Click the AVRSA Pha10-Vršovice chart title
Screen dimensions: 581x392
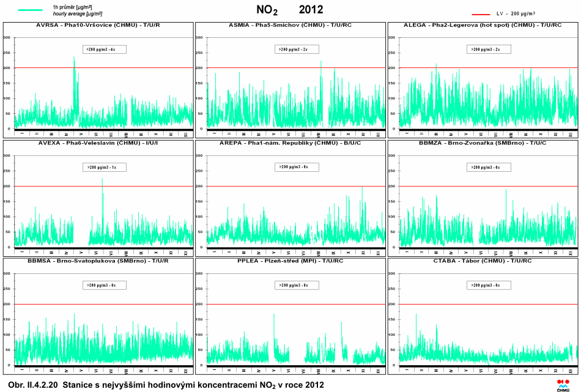[x=98, y=25]
